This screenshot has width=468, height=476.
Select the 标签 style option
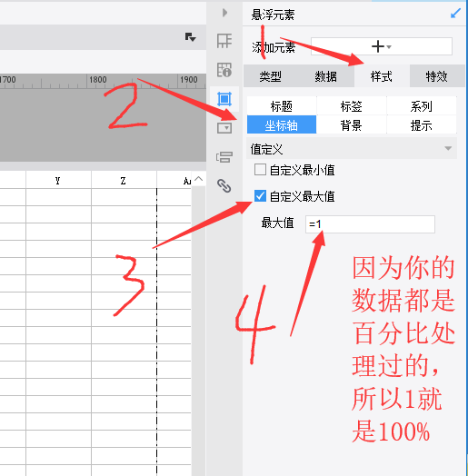pos(352,106)
